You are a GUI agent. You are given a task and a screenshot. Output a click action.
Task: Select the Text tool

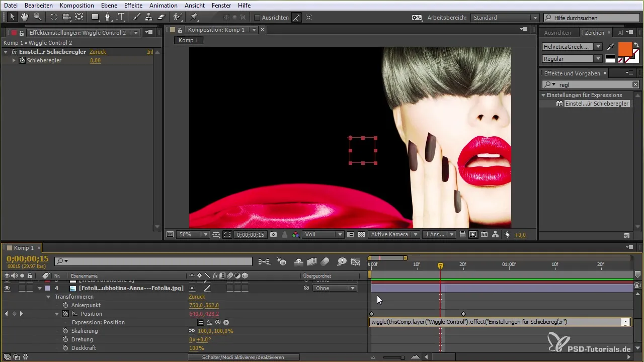coord(120,17)
